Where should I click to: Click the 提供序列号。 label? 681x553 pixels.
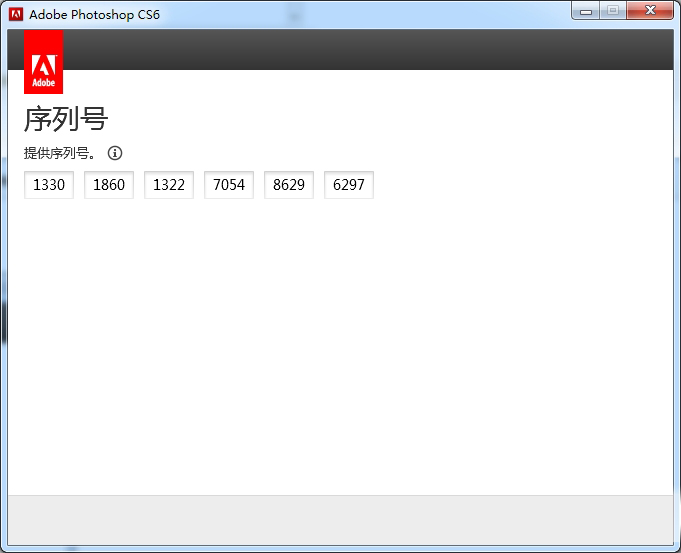tap(60, 153)
